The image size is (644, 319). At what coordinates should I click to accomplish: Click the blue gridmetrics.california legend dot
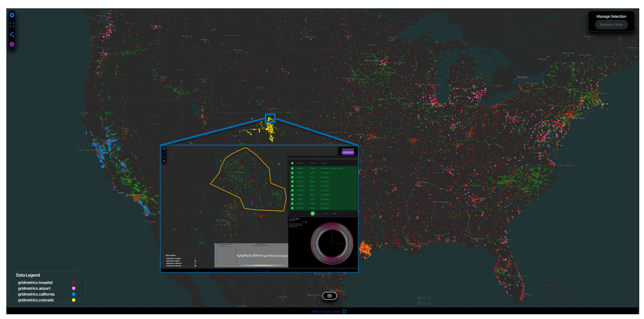[74, 294]
